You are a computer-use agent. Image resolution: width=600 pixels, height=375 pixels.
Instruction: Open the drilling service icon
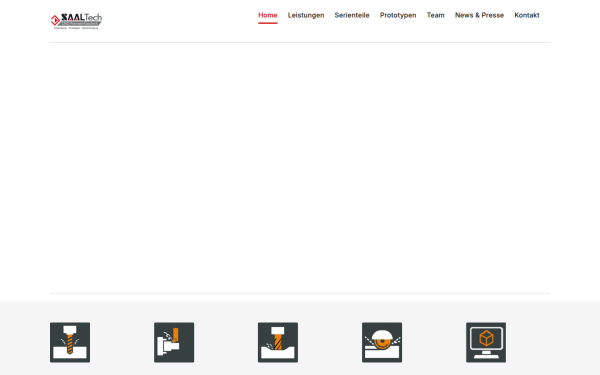(70, 342)
